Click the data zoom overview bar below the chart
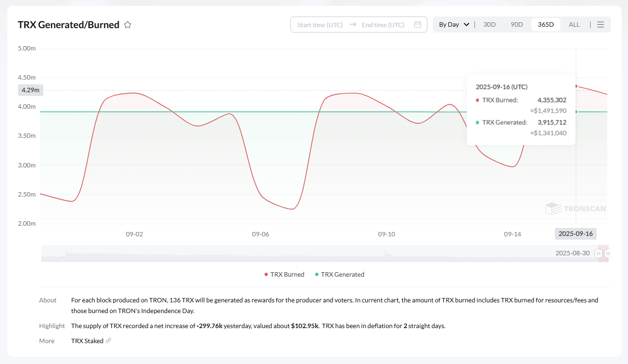The width and height of the screenshot is (628, 364). point(291,254)
